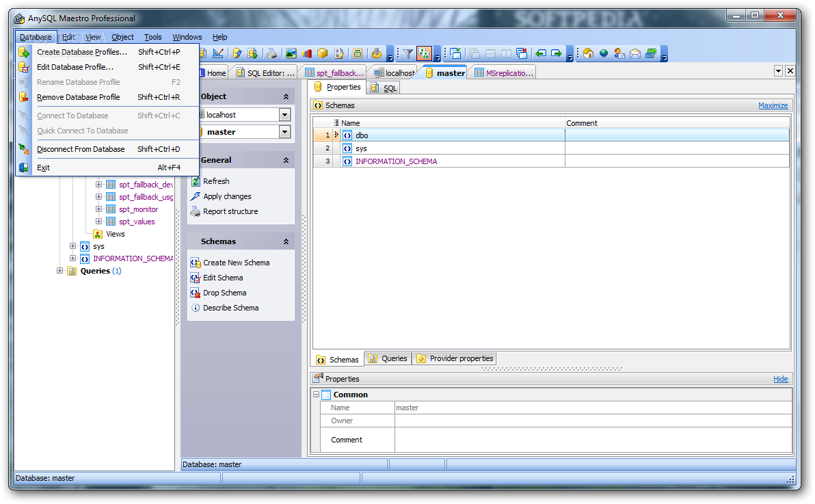Open the Object menu
This screenshot has width=815, height=504.
(x=122, y=37)
